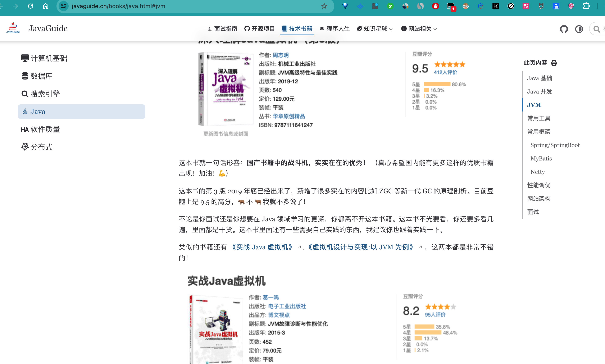Jump to JVM section in contents
The width and height of the screenshot is (605, 364).
tap(534, 105)
